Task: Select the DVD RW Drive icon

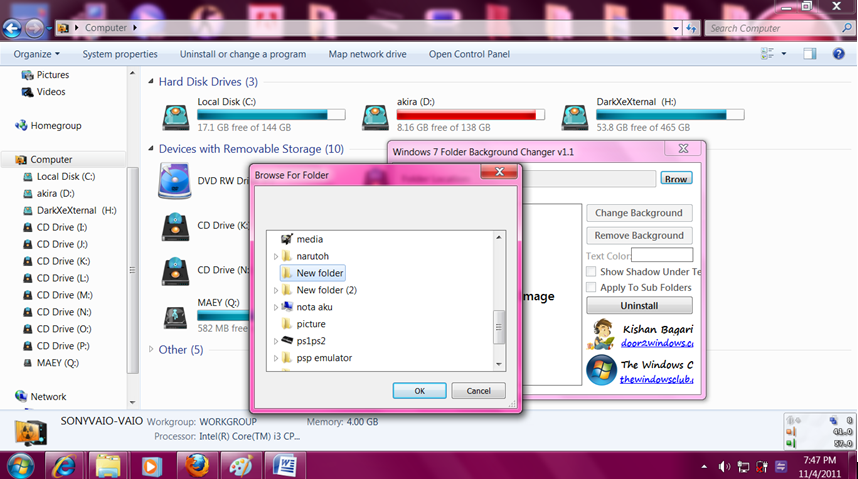Action: pos(175,181)
